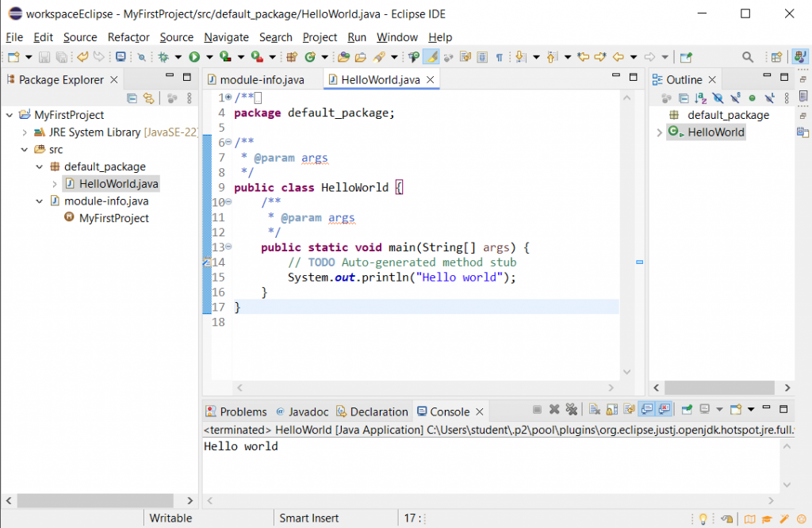Screen dimensions: 812x528
Task: Collapse the default_package tree node
Action: click(x=40, y=166)
